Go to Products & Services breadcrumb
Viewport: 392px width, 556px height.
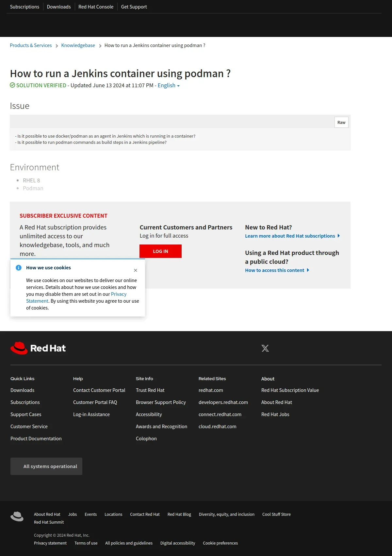point(31,45)
